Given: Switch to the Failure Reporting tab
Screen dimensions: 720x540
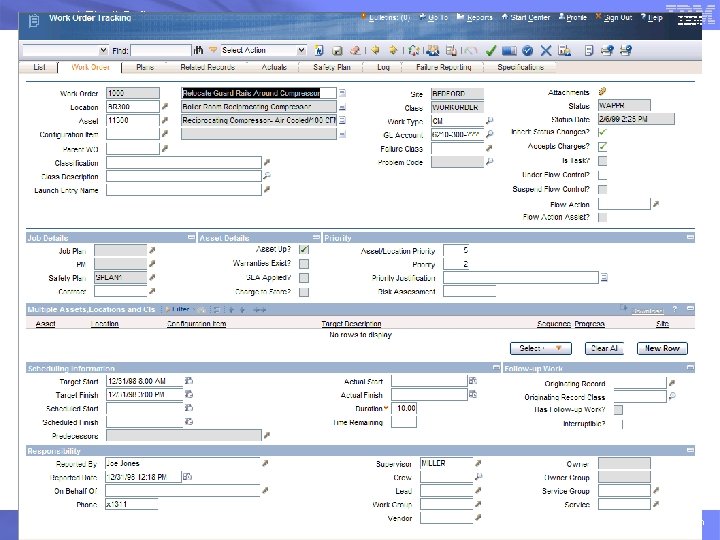Looking at the screenshot, I should pyautogui.click(x=444, y=67).
